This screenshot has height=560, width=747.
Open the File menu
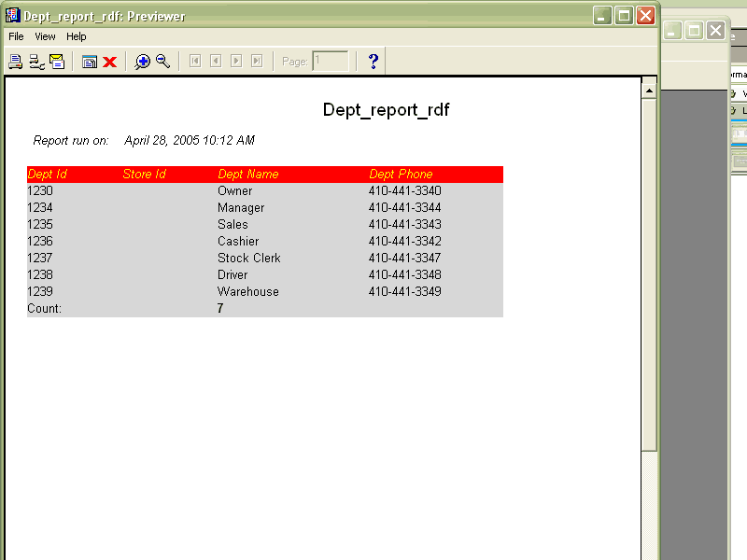click(x=16, y=36)
